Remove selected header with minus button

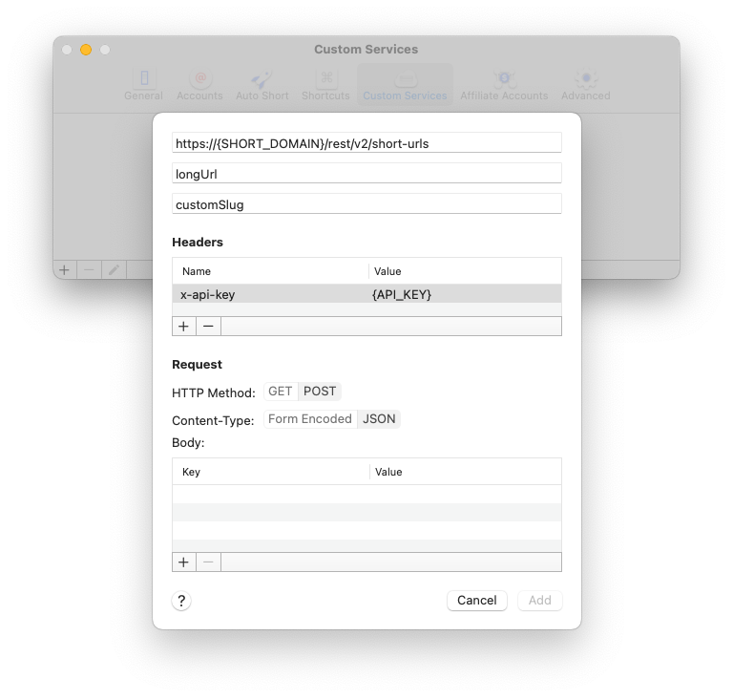pos(208,326)
